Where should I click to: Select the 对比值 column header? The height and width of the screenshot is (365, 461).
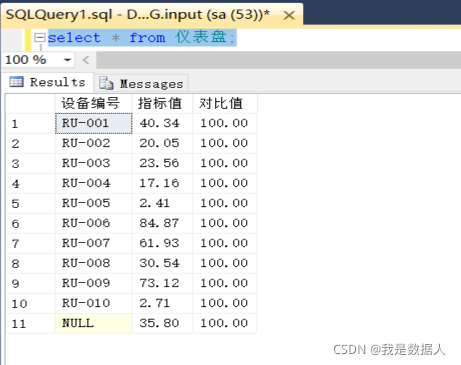click(x=225, y=104)
